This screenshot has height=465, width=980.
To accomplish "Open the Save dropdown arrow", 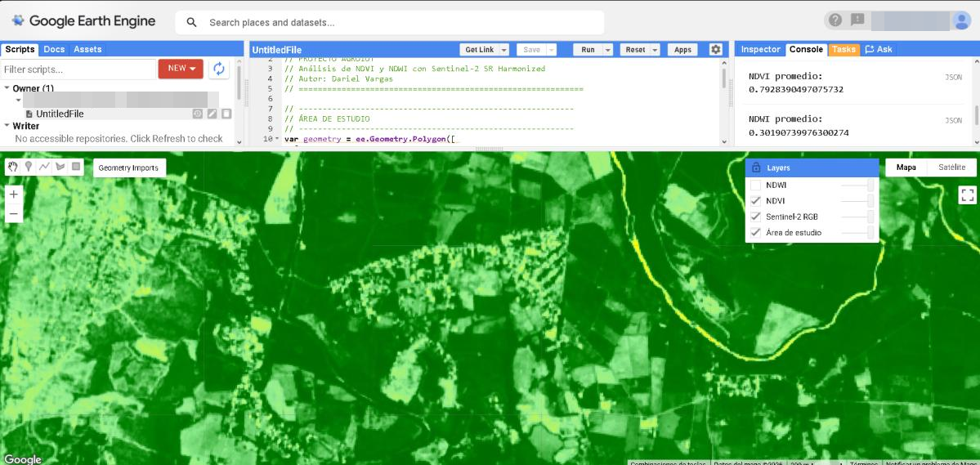I will (551, 49).
